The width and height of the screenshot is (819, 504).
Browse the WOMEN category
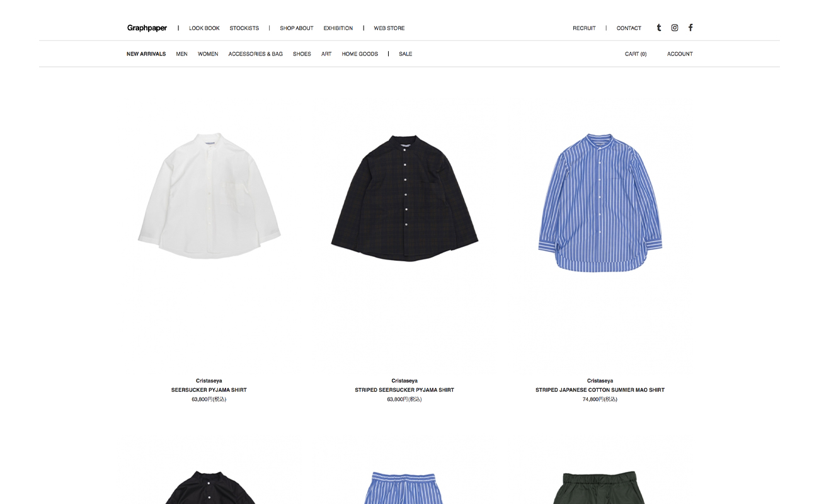[x=208, y=54]
